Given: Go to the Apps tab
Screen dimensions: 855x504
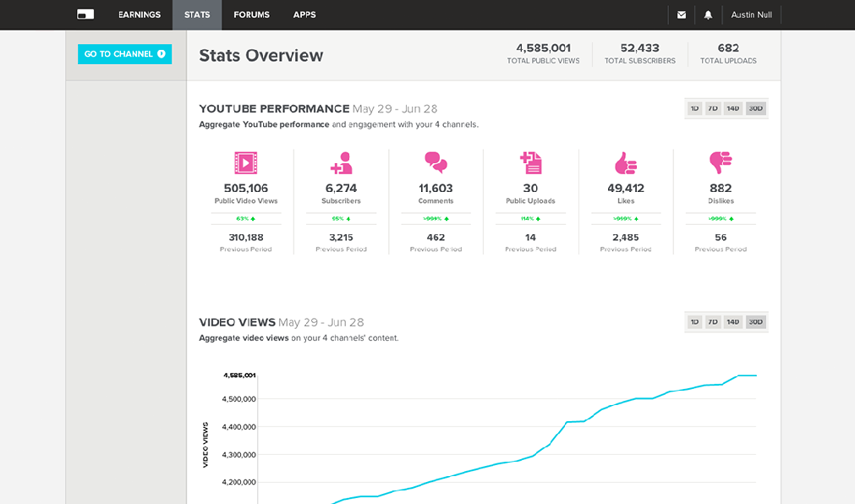Looking at the screenshot, I should 304,14.
